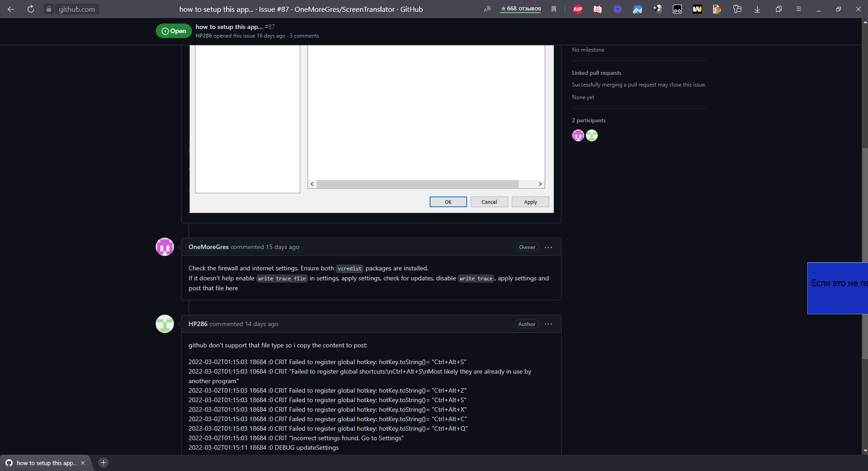Viewport: 868px width, 471px height.
Task: Click the site security padlock icon
Action: [x=49, y=9]
